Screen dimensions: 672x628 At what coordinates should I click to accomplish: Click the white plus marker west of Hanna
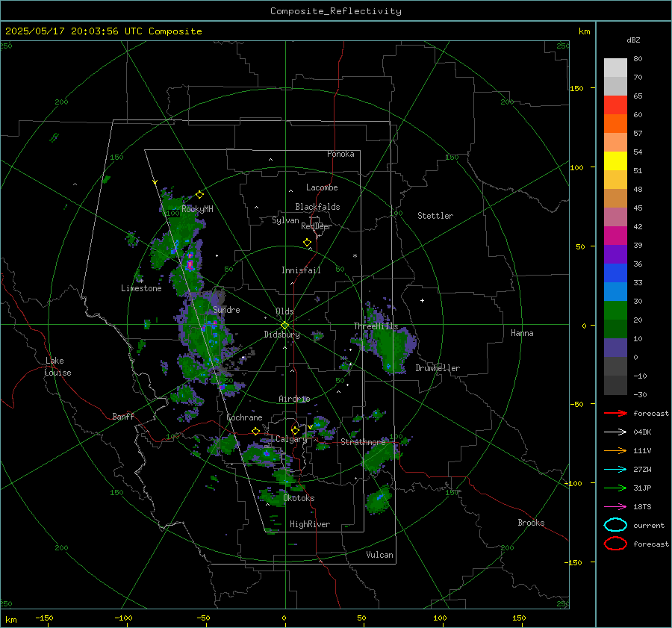pyautogui.click(x=422, y=300)
